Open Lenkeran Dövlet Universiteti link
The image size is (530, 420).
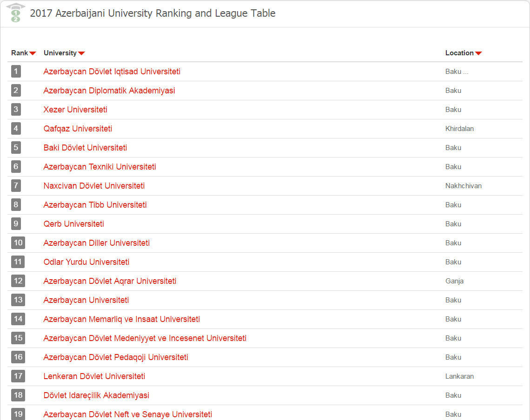pos(94,376)
